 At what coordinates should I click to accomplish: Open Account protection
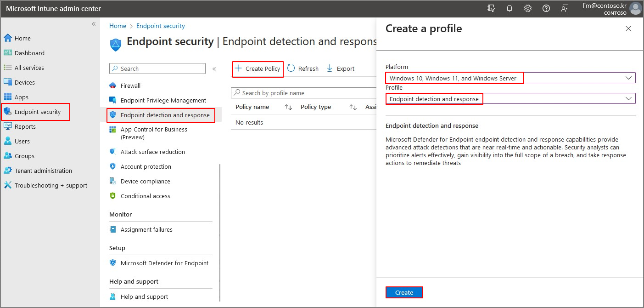(146, 166)
